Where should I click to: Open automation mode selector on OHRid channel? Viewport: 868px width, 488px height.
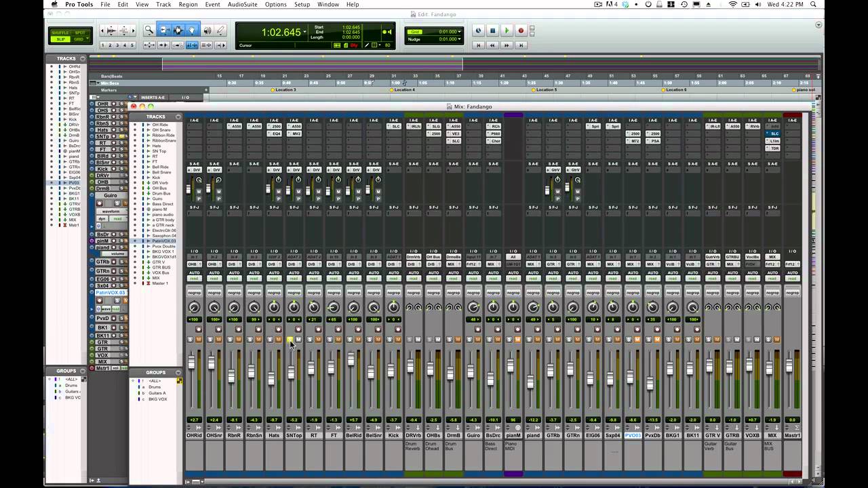[195, 279]
